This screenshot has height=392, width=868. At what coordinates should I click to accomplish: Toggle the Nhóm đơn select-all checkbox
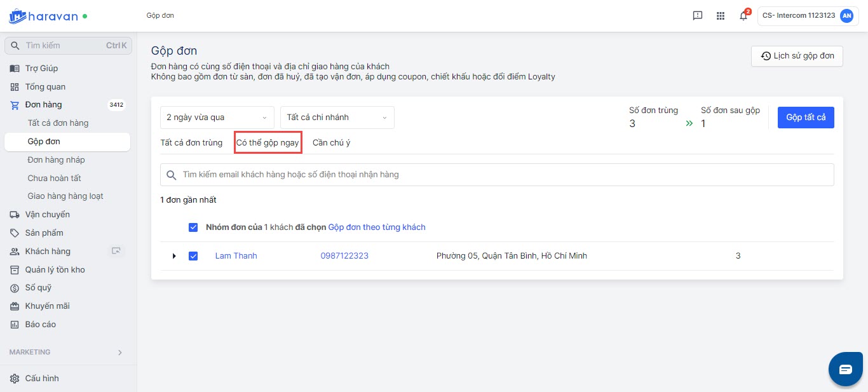pos(193,227)
